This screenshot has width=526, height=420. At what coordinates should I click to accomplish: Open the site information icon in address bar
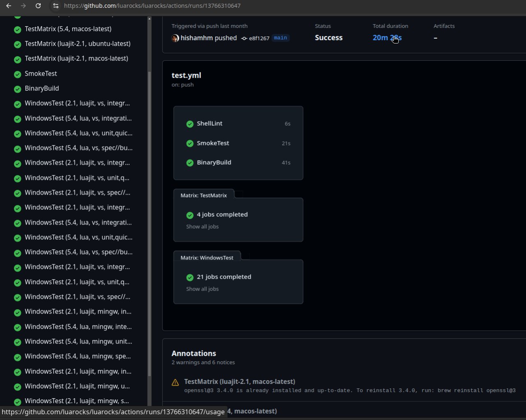pos(56,6)
